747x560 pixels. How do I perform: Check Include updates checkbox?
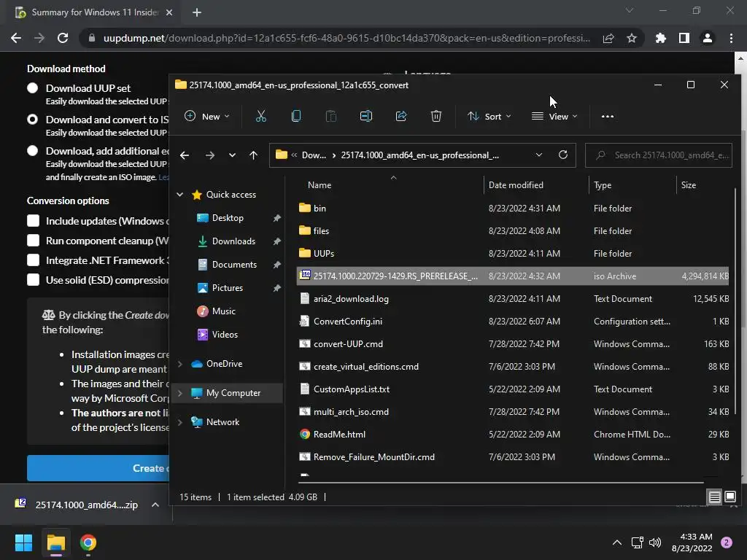coord(33,221)
